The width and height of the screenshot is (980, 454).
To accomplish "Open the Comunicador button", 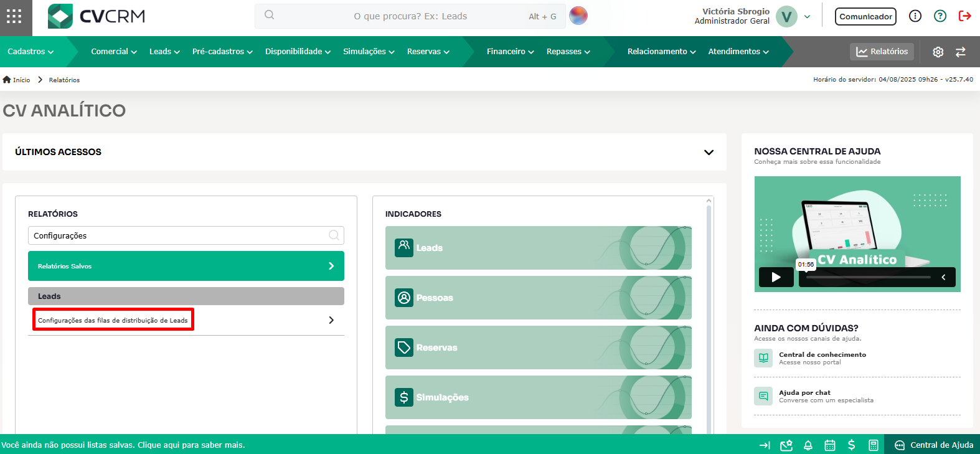I will (865, 17).
